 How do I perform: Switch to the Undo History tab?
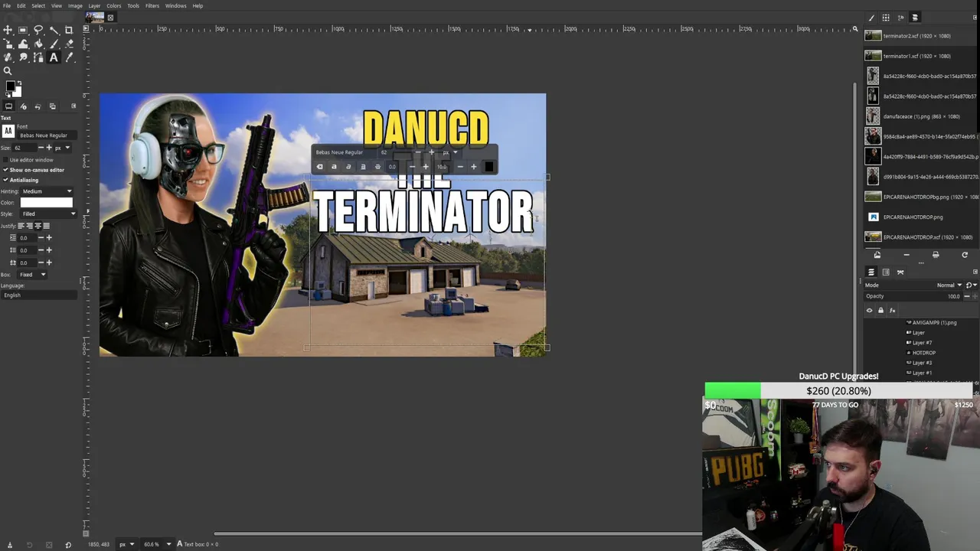pos(38,106)
